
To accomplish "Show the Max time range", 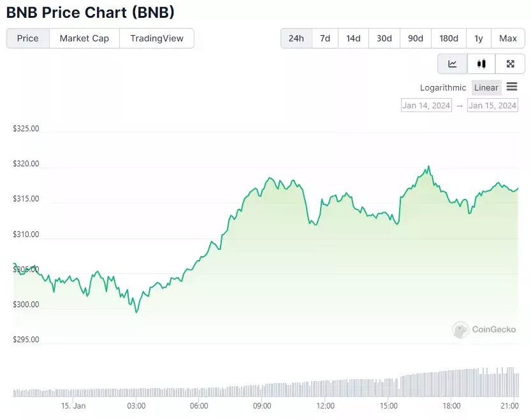I will coord(508,38).
